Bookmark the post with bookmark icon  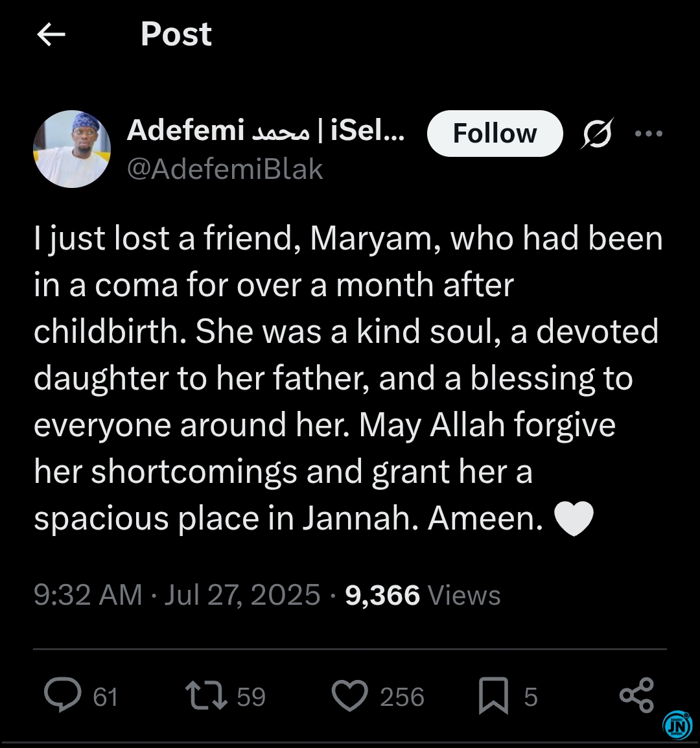pyautogui.click(x=493, y=695)
